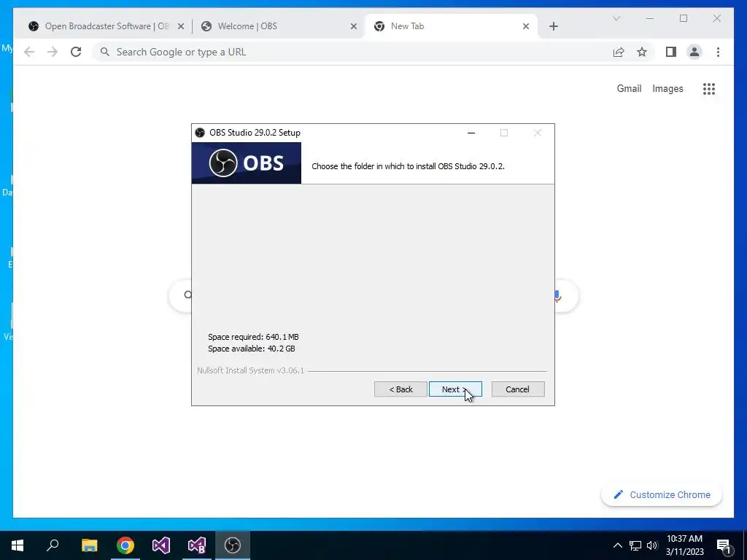Select OBS installer icon on taskbar
Screen dimensions: 747x560
233,545
